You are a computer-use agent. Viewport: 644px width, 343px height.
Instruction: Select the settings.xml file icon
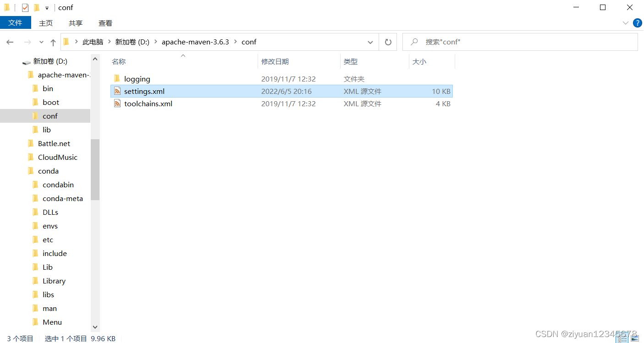coord(117,91)
